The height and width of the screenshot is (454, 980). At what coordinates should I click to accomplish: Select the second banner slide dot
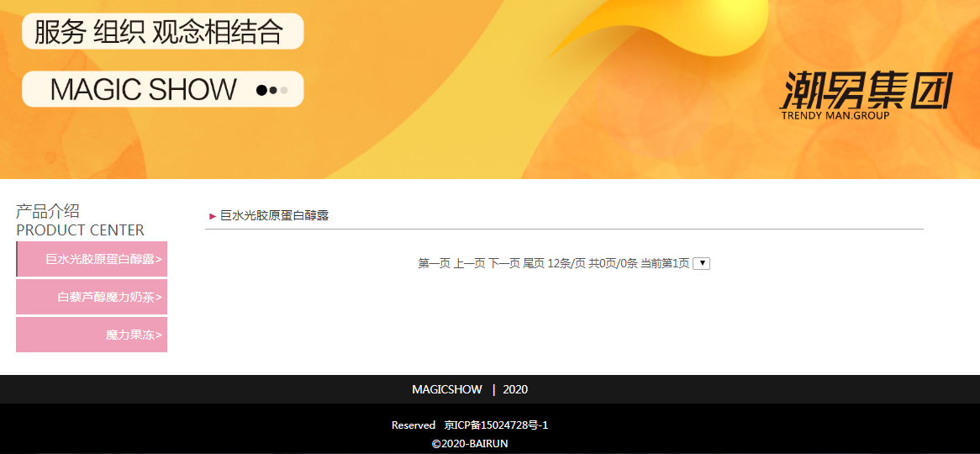point(273,90)
